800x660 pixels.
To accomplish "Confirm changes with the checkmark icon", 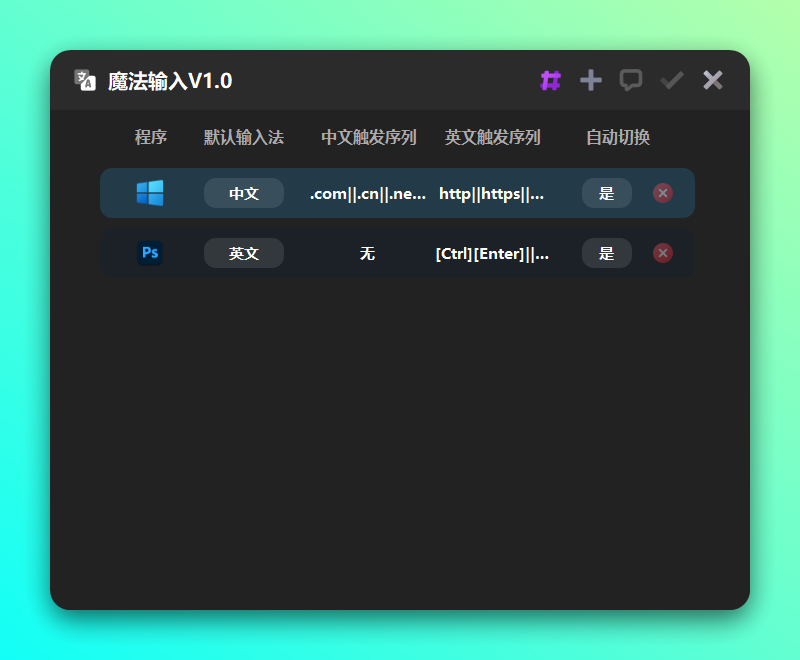I will tap(672, 81).
